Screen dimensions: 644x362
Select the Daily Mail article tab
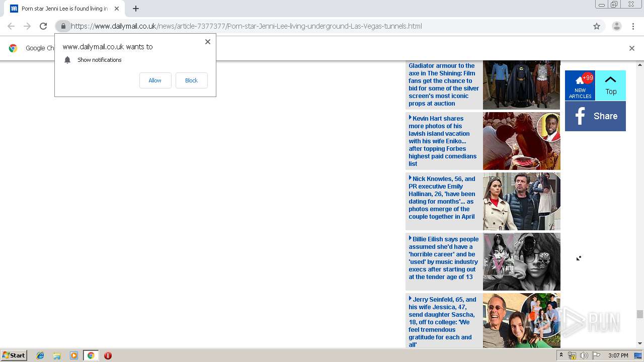[x=64, y=9]
